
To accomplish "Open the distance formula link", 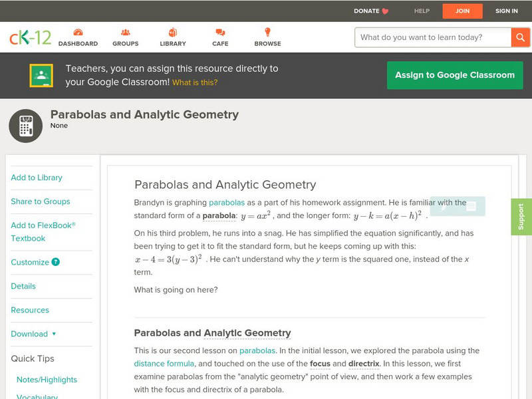I will tap(164, 364).
